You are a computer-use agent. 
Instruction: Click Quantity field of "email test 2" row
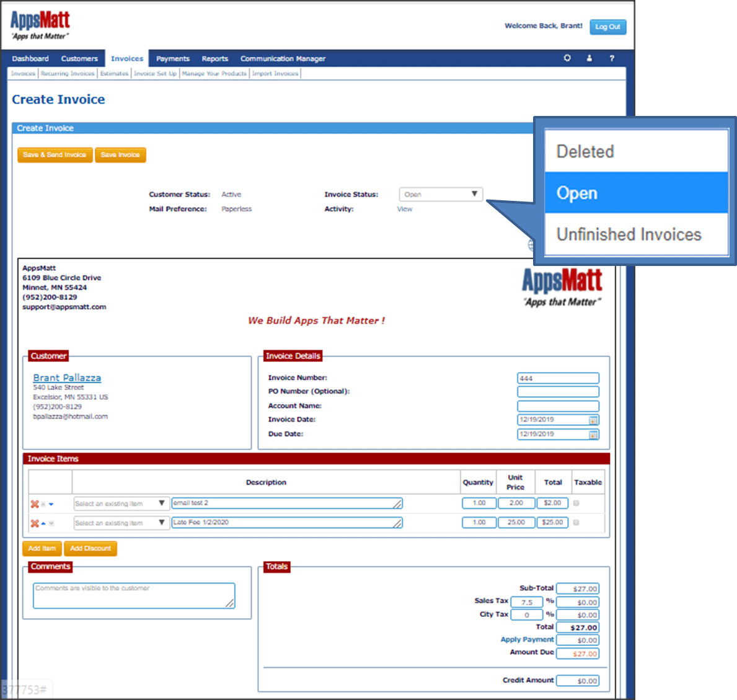click(x=479, y=503)
